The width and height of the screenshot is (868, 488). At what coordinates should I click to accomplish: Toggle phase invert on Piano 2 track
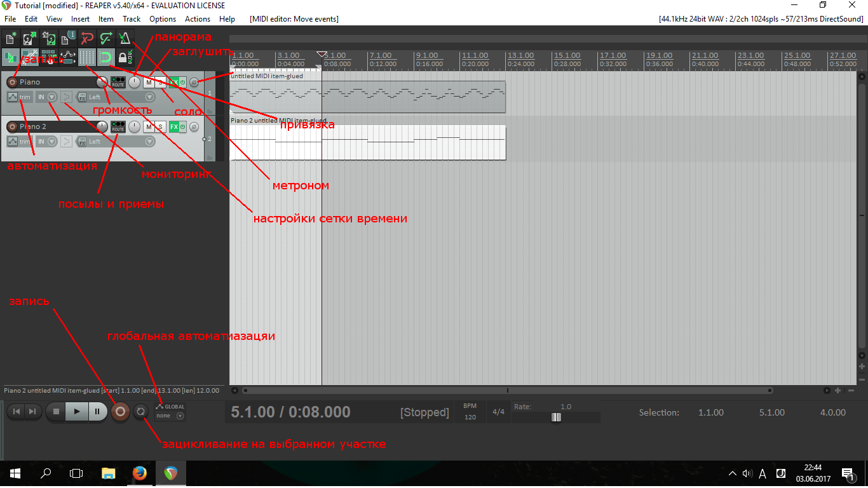[x=194, y=126]
